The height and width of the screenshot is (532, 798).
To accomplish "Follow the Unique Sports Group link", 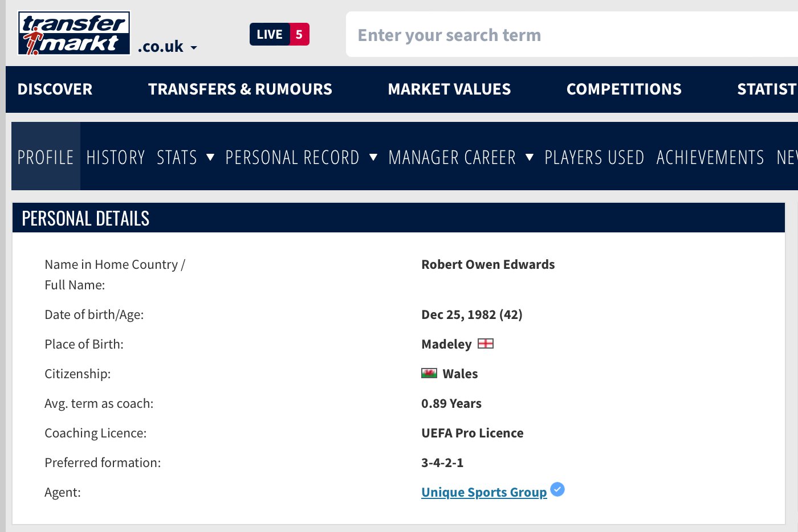I will (484, 492).
